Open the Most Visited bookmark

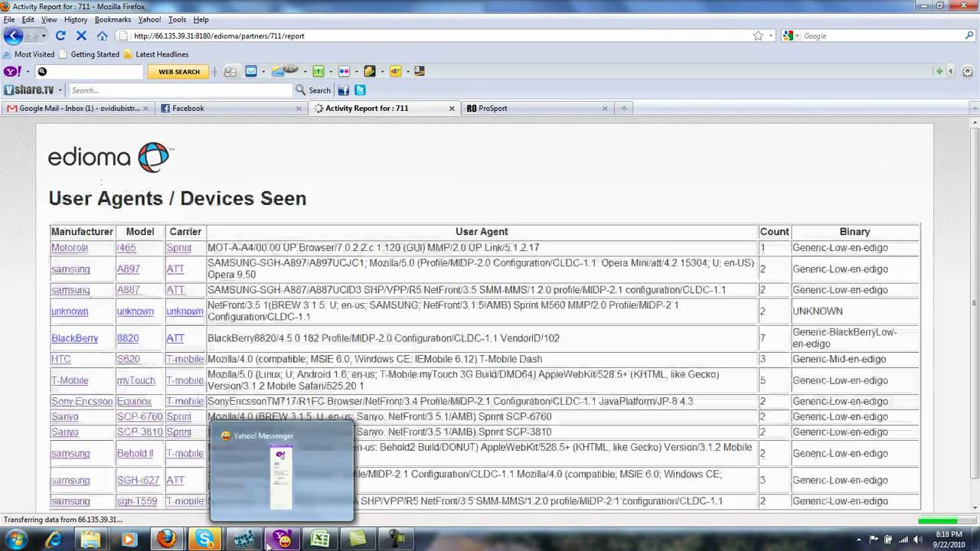(28, 54)
